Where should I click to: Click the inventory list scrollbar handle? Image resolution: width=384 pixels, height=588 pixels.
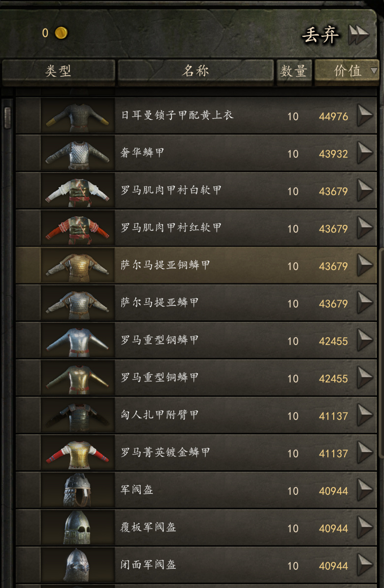point(7,118)
